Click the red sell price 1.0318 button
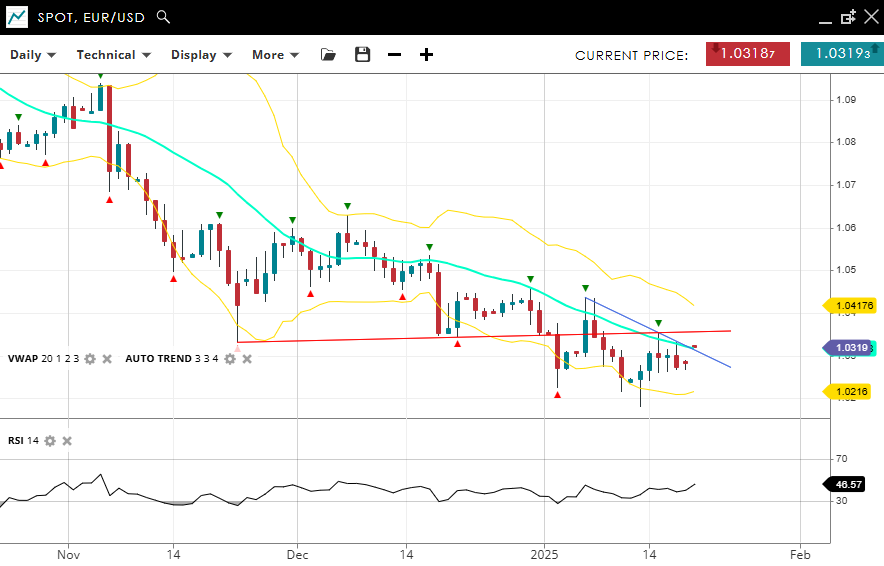 748,54
